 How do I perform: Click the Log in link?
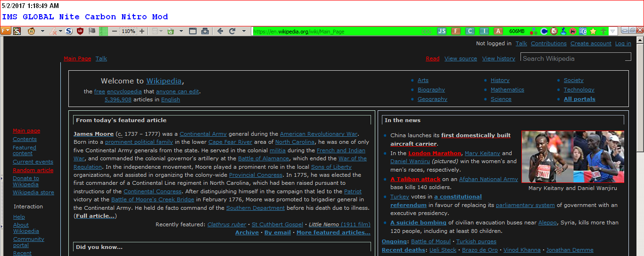623,43
